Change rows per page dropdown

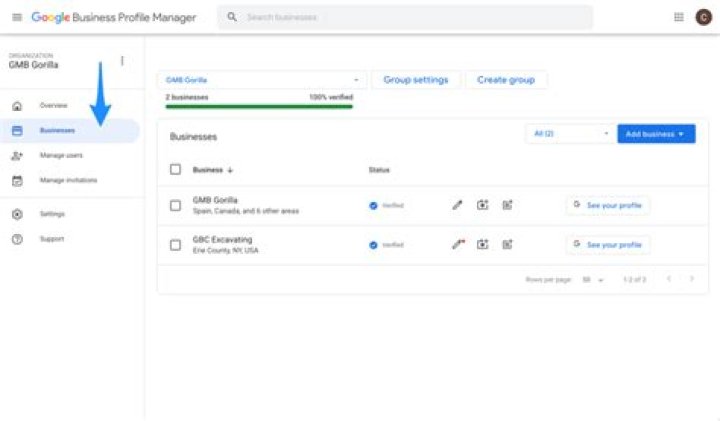[x=592, y=280]
